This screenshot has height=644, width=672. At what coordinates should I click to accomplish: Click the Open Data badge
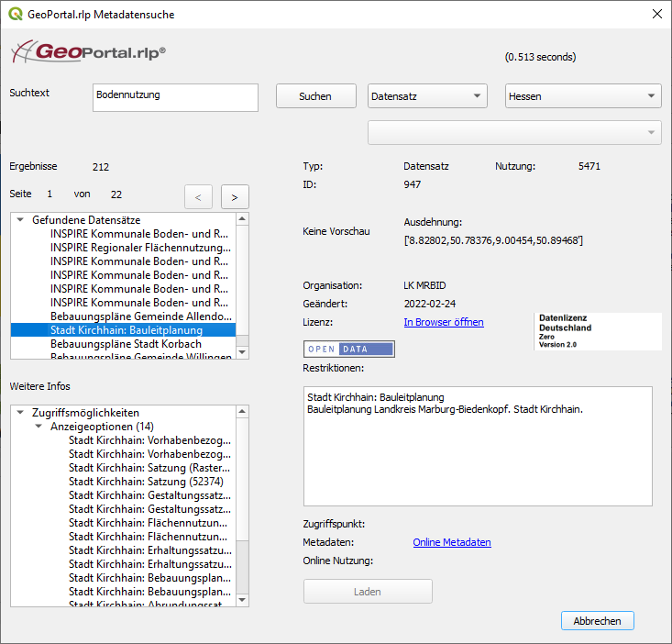click(349, 349)
